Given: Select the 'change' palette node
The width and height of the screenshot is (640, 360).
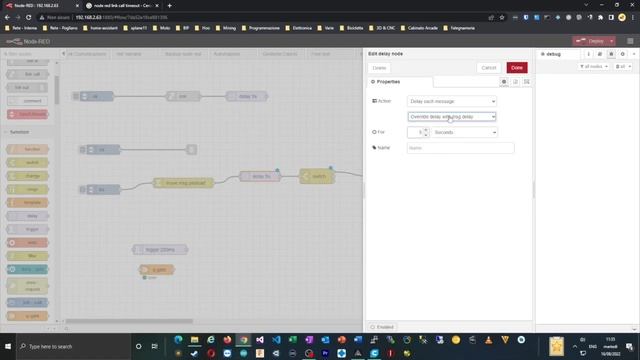Looking at the screenshot, I should pyautogui.click(x=28, y=176).
